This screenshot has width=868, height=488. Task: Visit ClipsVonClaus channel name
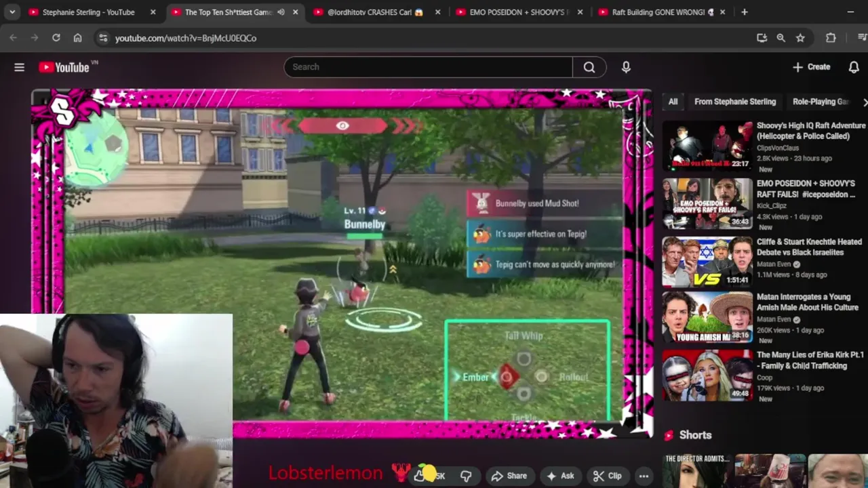pos(778,148)
